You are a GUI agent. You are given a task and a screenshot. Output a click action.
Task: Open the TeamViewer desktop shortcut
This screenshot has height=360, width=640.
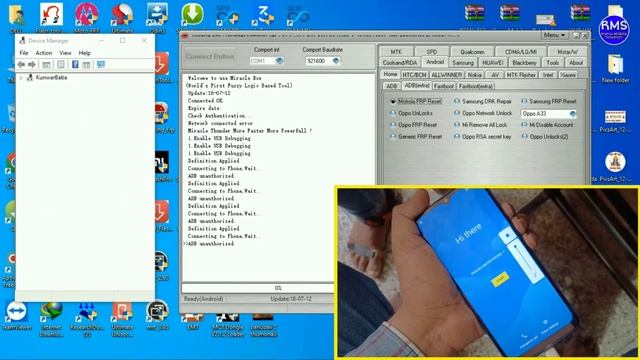click(x=16, y=316)
